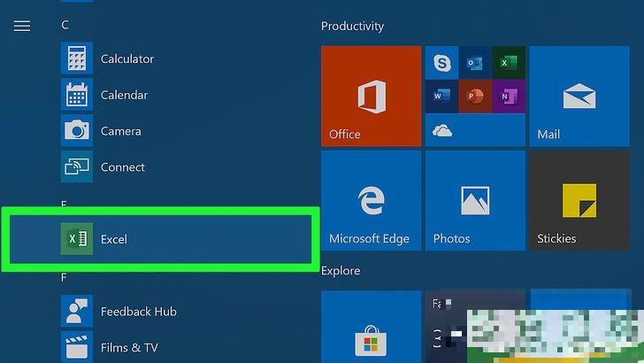The image size is (644, 363).
Task: Open the Photos tile
Action: [x=475, y=200]
